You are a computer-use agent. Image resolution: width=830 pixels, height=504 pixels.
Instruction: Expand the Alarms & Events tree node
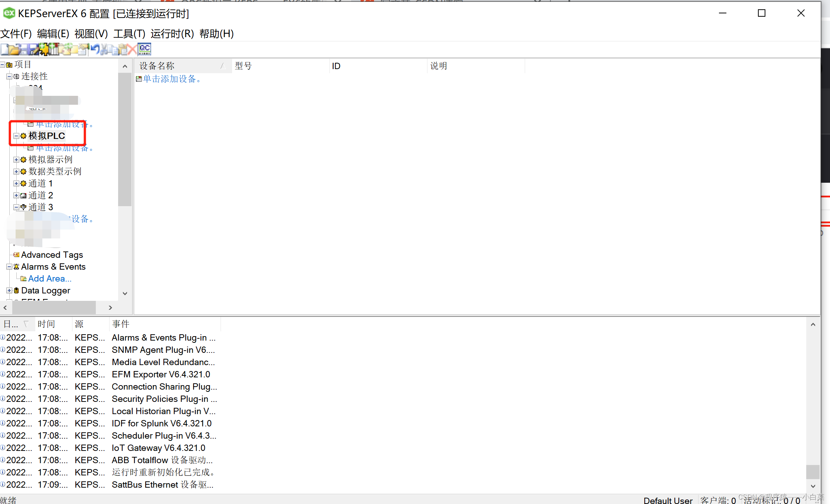8,266
